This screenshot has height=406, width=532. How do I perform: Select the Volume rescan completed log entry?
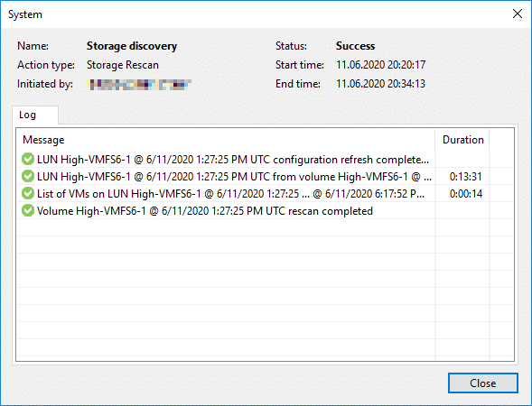[x=205, y=211]
